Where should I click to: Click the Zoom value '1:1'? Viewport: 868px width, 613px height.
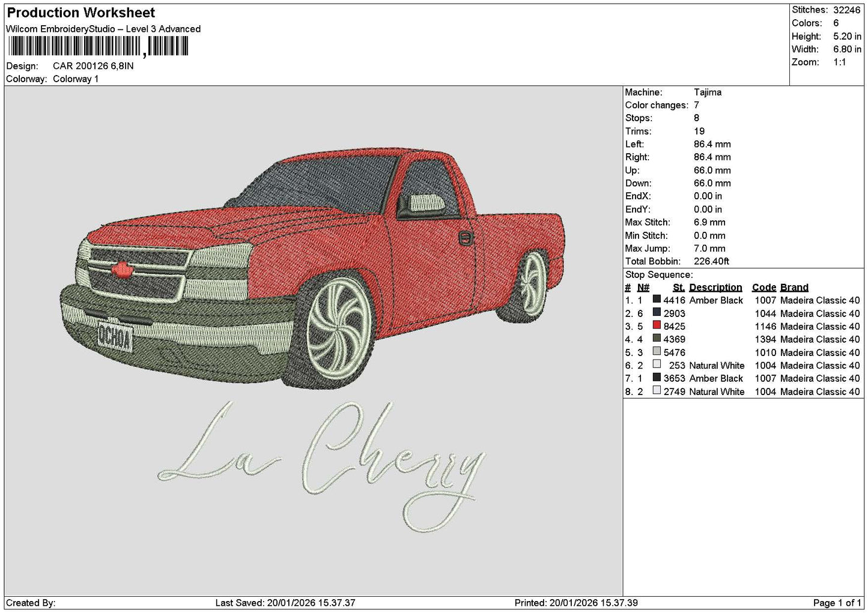(839, 62)
